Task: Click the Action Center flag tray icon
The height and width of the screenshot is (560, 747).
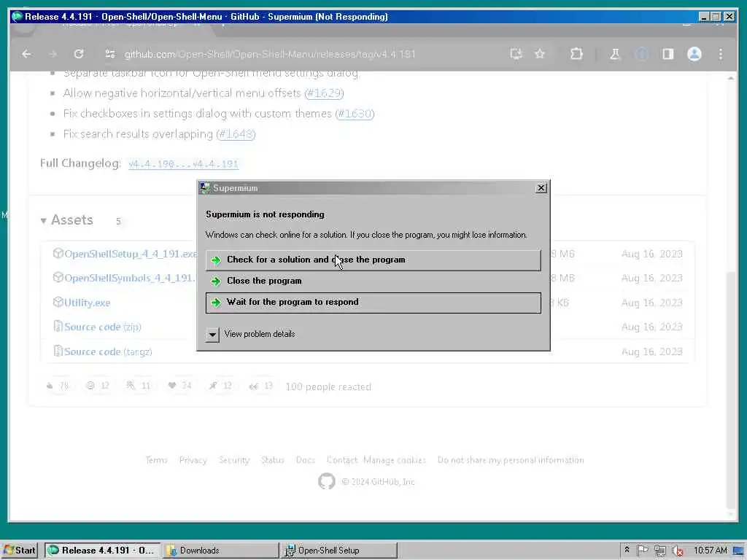Action: 642,551
